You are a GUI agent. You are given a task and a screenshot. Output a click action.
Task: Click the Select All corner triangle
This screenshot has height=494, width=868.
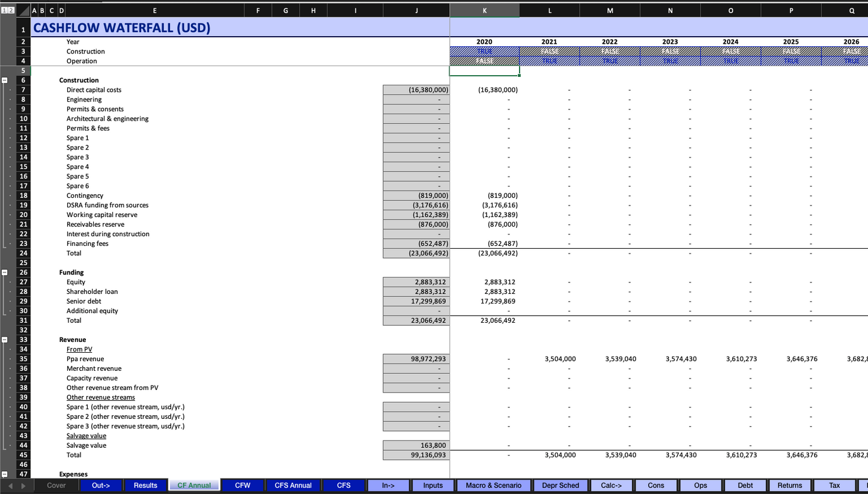(x=23, y=10)
